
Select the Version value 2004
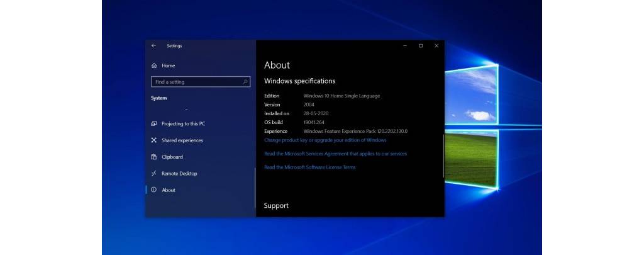[309, 105]
